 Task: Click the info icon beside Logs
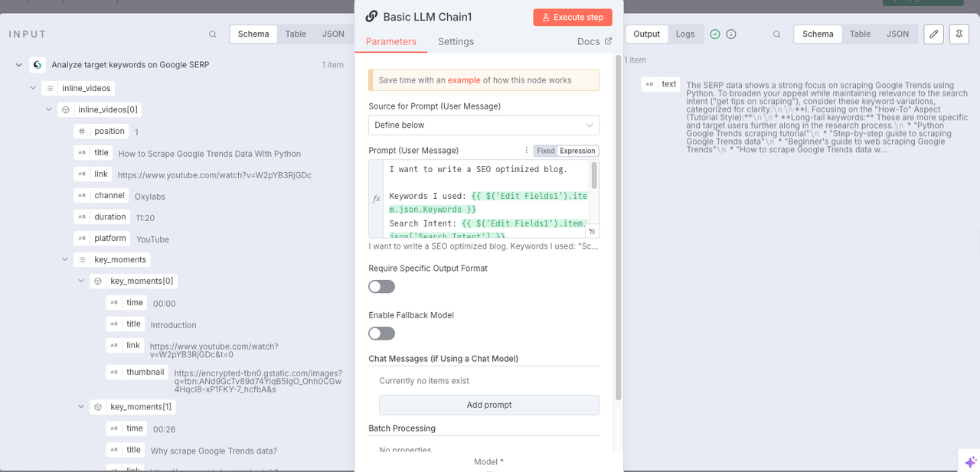click(x=731, y=34)
